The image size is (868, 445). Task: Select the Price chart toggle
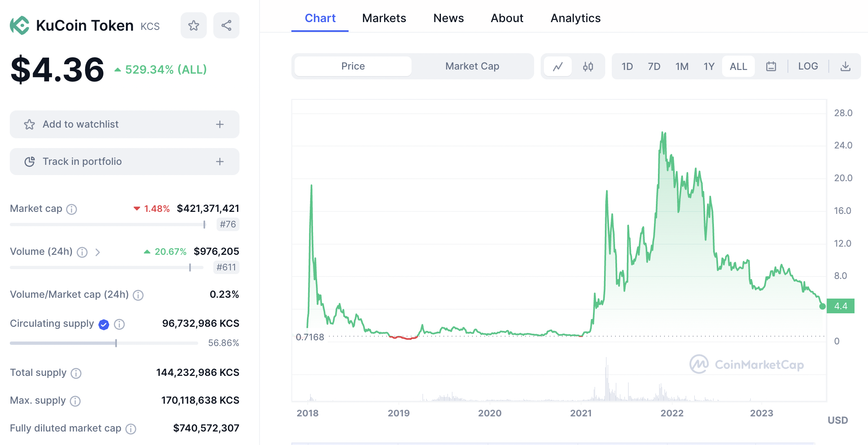click(353, 66)
